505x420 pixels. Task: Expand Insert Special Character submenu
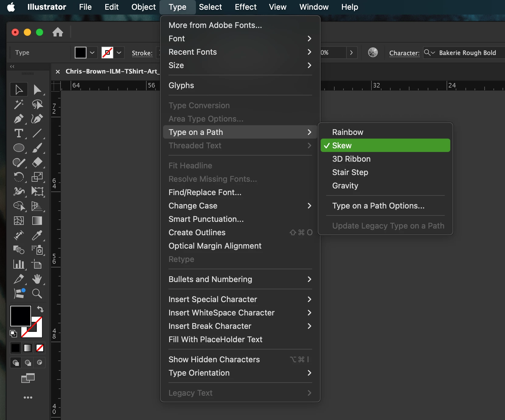coord(240,299)
